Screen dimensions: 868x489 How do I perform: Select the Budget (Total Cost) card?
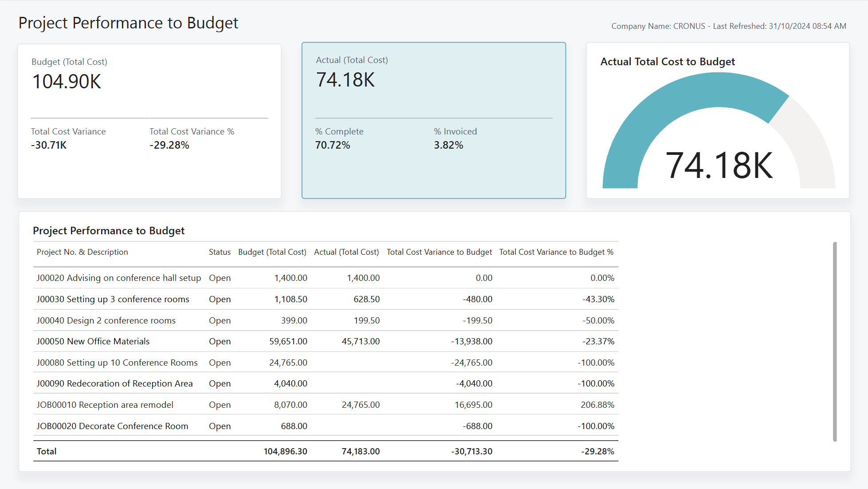click(x=149, y=121)
